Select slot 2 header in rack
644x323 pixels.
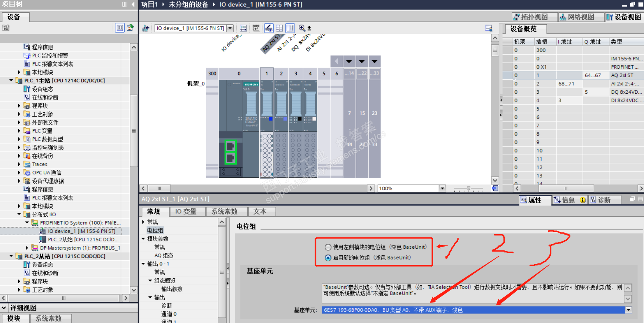(281, 74)
